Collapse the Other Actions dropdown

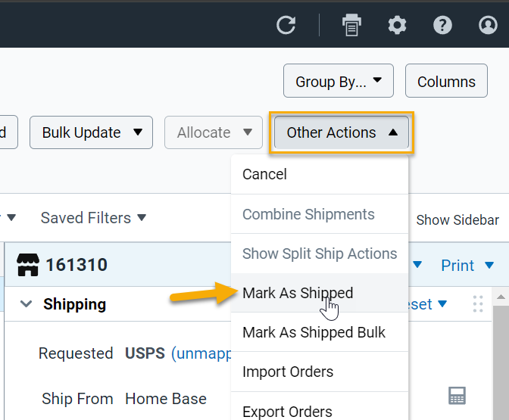[342, 132]
